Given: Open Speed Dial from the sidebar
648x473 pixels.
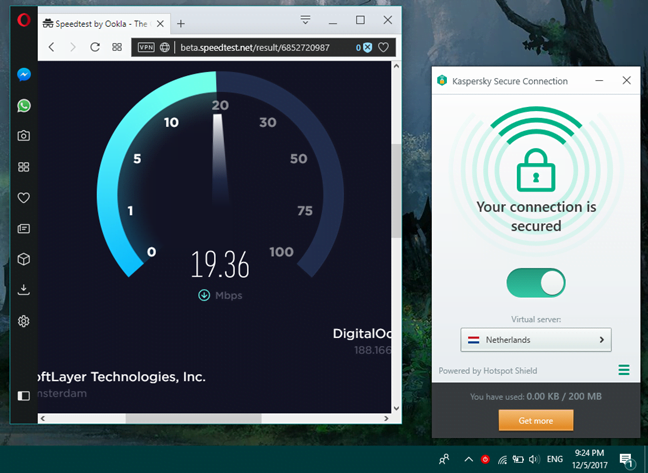Looking at the screenshot, I should [24, 167].
